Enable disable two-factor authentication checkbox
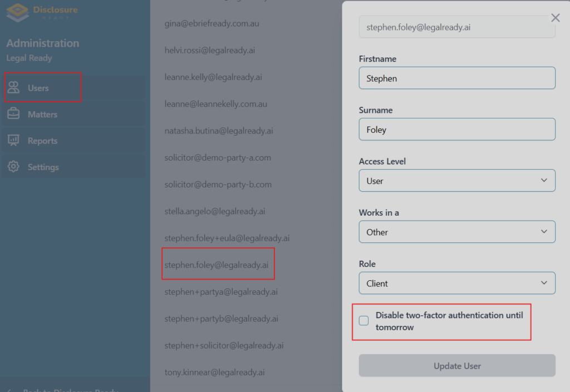The image size is (570, 392). tap(363, 321)
